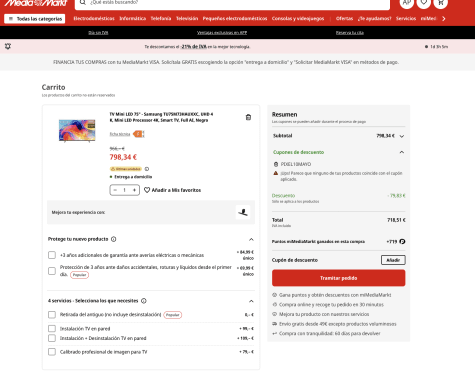Open 'Pequeños electrodomésticos' category
The width and height of the screenshot is (475, 371).
click(235, 18)
